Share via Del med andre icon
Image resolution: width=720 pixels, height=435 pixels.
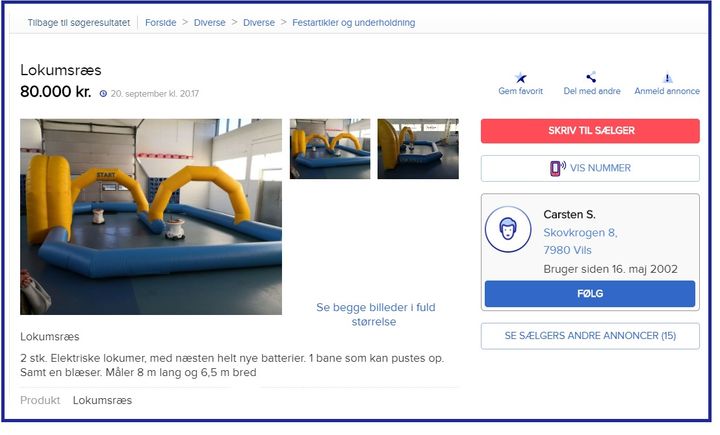point(591,77)
